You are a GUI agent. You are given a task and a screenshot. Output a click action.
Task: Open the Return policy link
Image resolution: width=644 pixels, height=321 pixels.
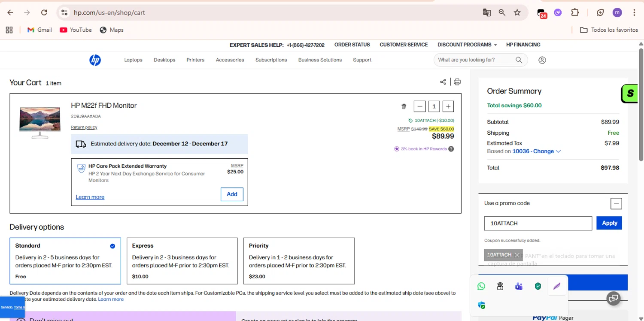point(84,127)
